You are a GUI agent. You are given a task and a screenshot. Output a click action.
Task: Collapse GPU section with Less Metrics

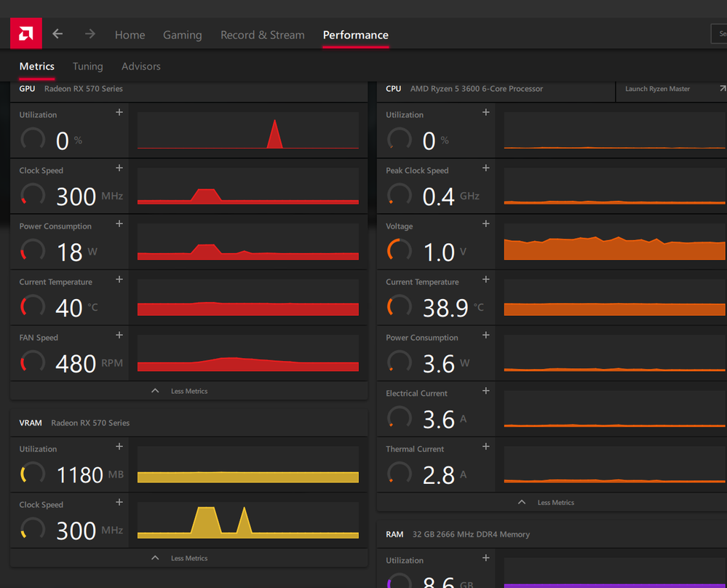(180, 391)
